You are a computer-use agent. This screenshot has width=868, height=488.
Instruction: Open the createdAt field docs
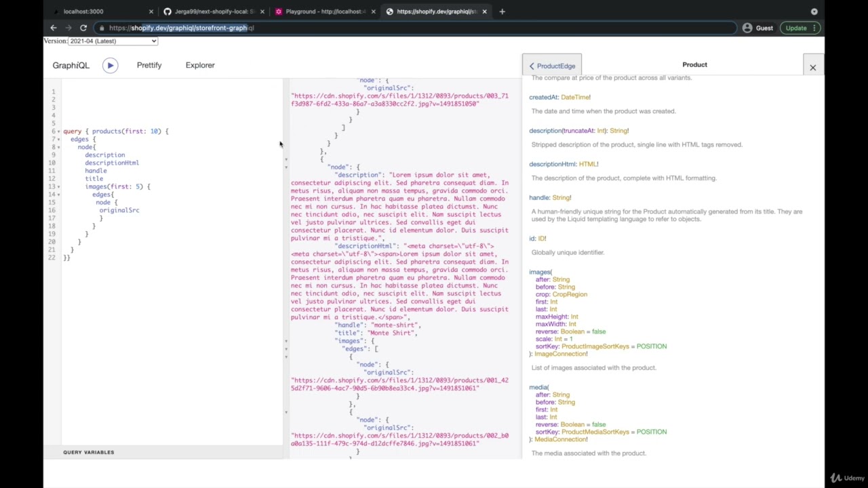point(543,97)
